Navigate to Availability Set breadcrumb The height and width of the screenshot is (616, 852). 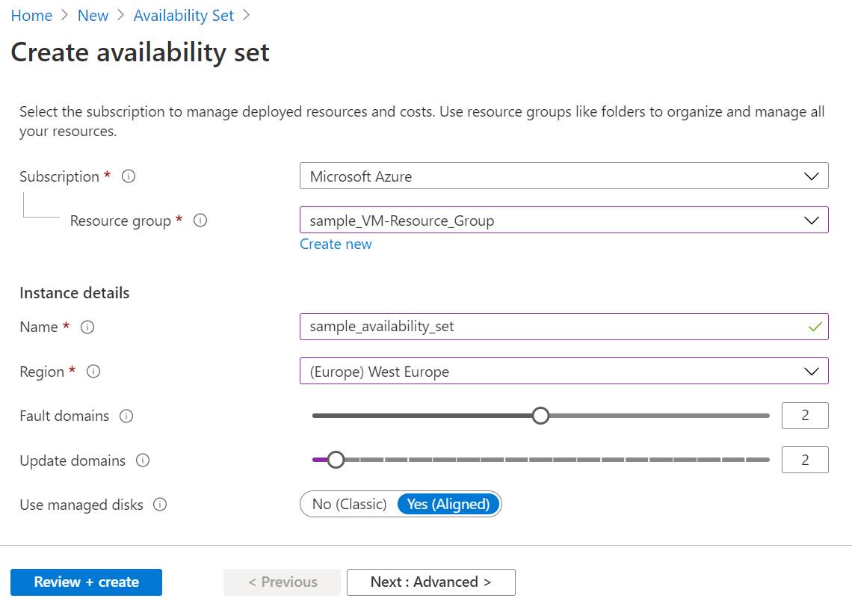coord(184,16)
